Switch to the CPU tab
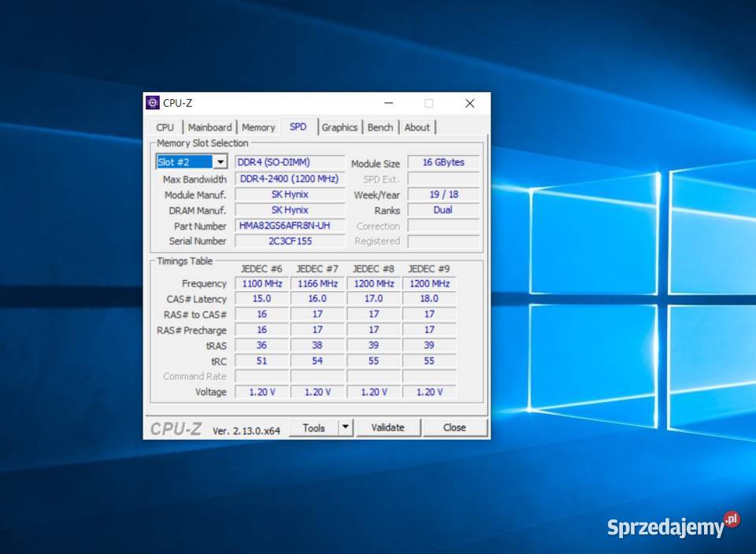 (165, 127)
